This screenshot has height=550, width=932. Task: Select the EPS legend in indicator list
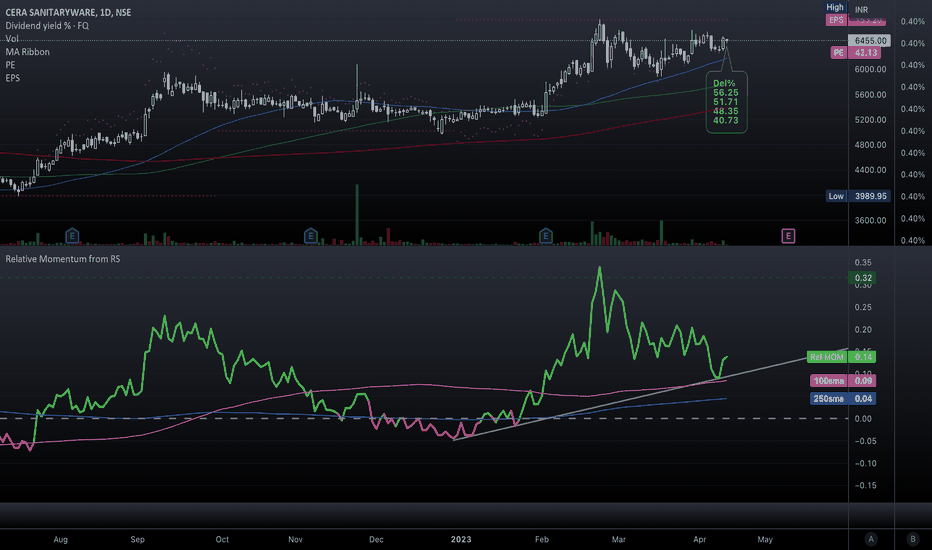[12, 78]
